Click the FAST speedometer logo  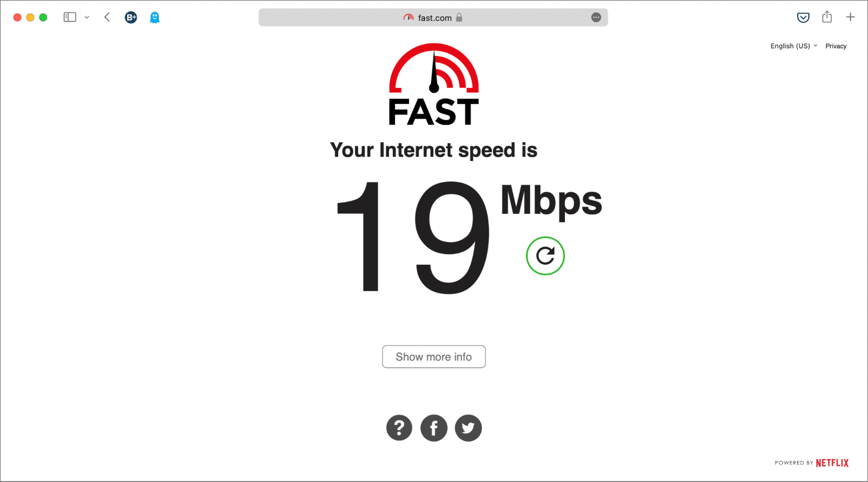pyautogui.click(x=434, y=84)
